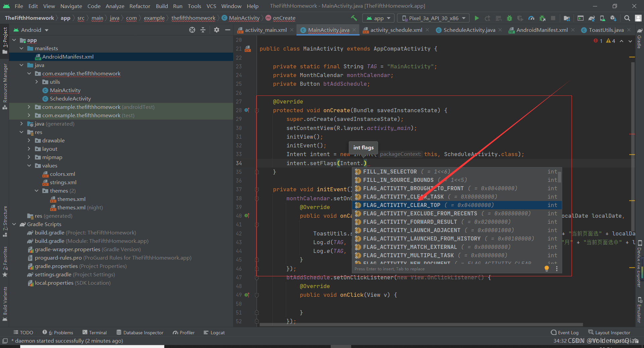
Task: Toggle the Gradle side panel tab
Action: coord(640,39)
